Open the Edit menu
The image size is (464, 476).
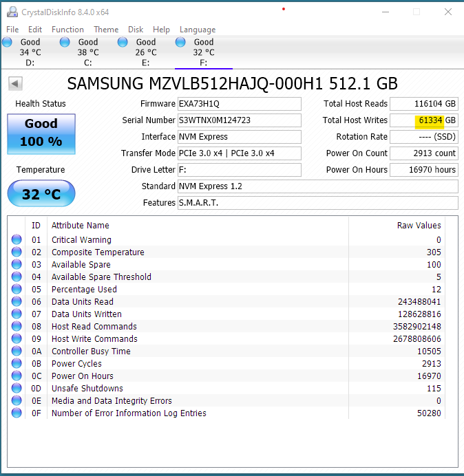coord(35,30)
